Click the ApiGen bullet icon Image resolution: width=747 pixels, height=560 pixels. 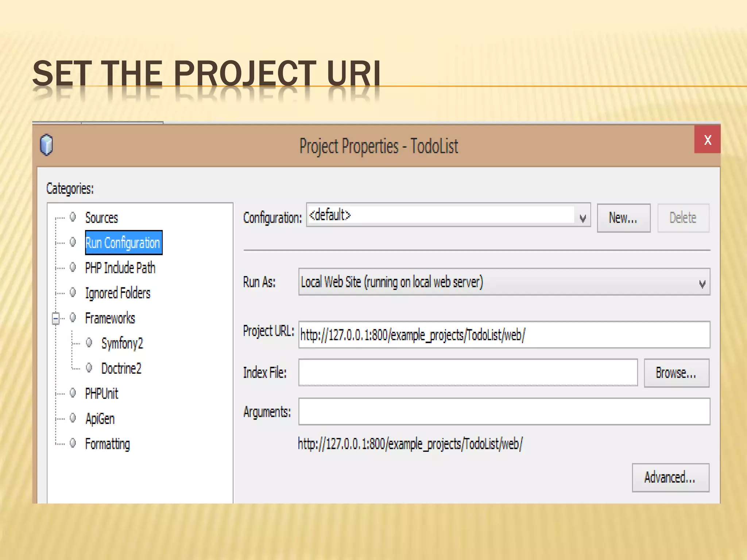tap(73, 418)
